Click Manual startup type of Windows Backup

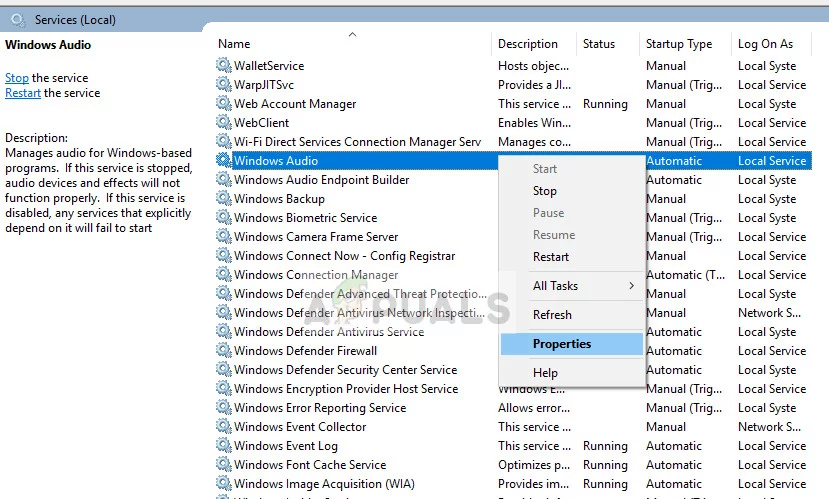[666, 199]
